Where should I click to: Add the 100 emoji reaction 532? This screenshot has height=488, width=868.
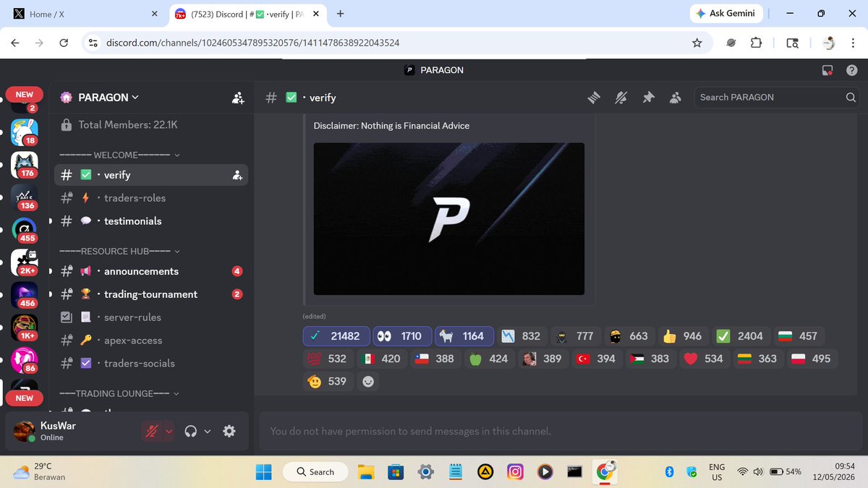pos(328,359)
